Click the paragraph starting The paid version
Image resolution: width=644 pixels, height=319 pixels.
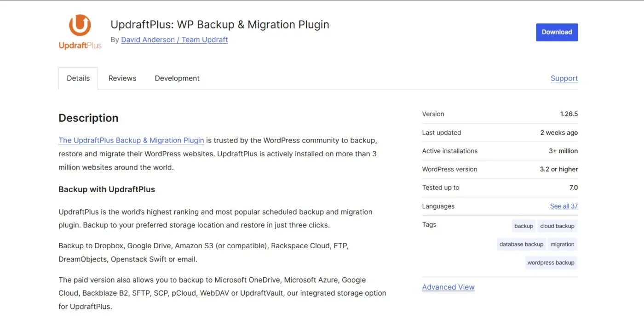tap(222, 293)
